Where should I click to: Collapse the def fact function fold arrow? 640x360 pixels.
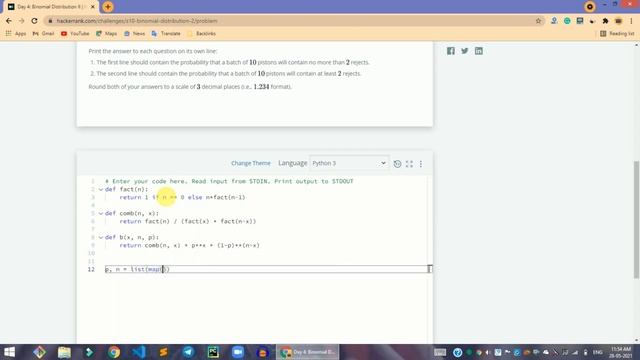click(x=101, y=189)
